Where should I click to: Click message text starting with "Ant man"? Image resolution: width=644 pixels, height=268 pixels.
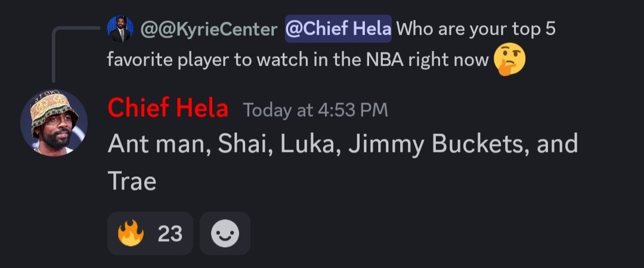pyautogui.click(x=156, y=145)
